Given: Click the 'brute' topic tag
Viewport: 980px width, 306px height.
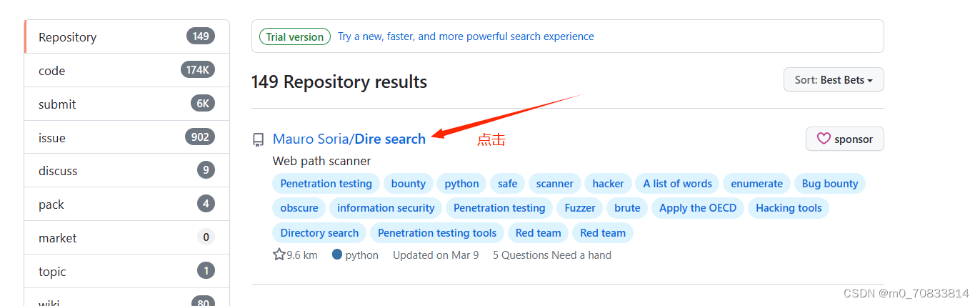Looking at the screenshot, I should coord(627,207).
